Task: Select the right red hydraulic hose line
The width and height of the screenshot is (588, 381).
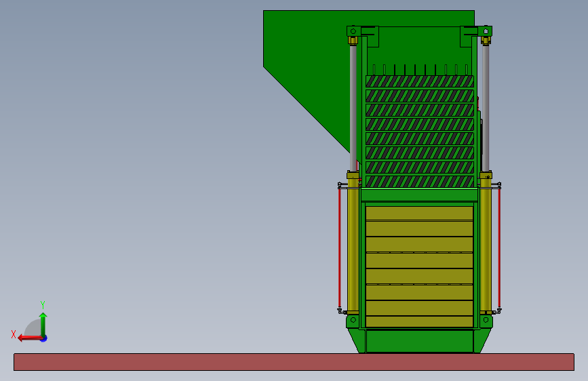Action: (499, 247)
